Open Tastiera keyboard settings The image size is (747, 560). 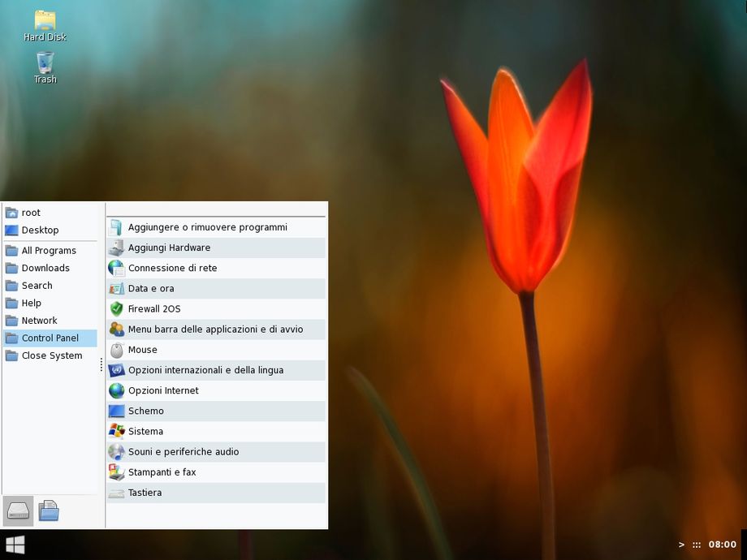coord(145,493)
